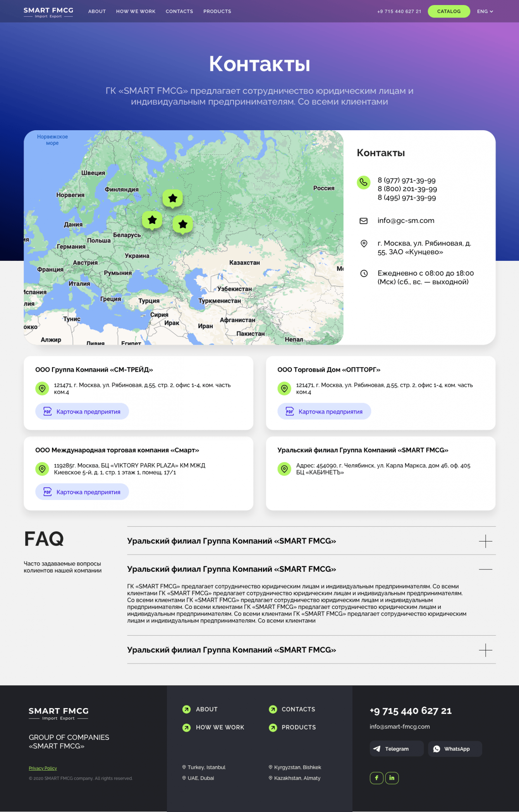This screenshot has height=812, width=519.
Task: Click the SMART FMCG logo in the footer
Action: [x=58, y=713]
